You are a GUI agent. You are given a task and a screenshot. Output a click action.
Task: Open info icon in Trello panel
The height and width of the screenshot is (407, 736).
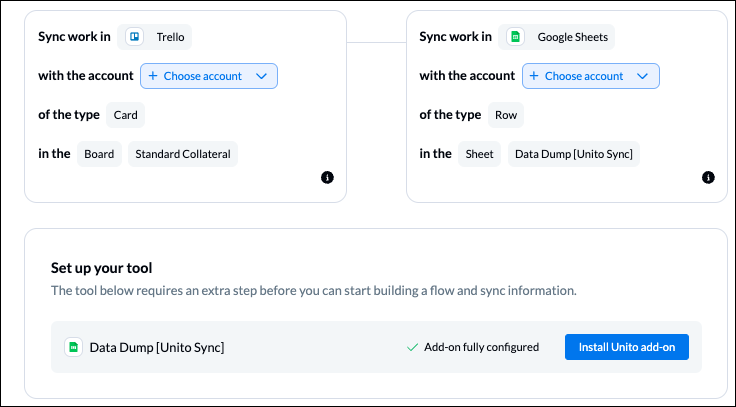[327, 177]
